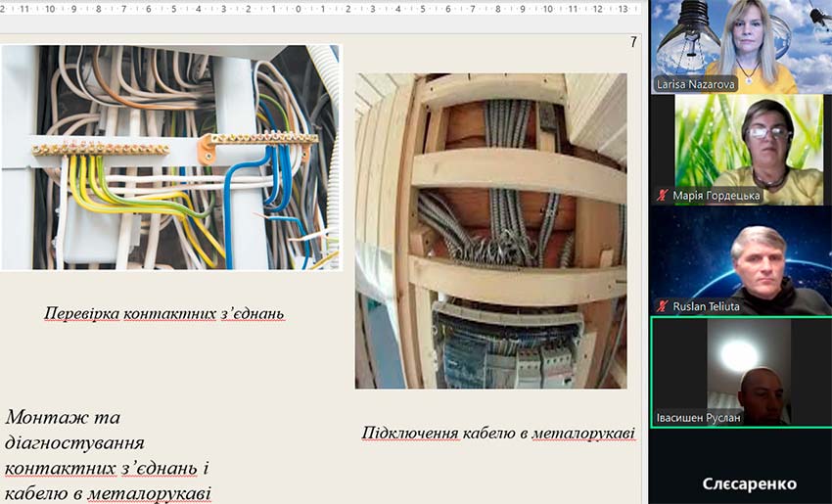Click the horizontal ruler above the slide
This screenshot has height=504, width=832.
pyautogui.click(x=323, y=9)
